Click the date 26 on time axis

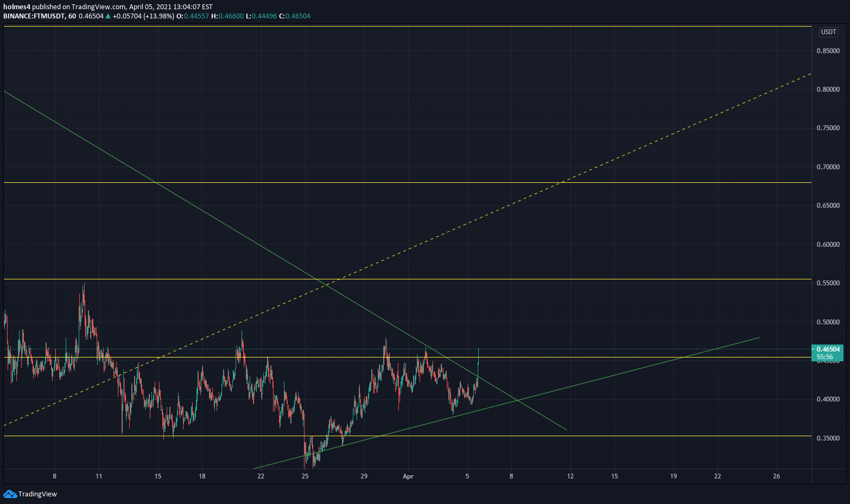point(777,476)
